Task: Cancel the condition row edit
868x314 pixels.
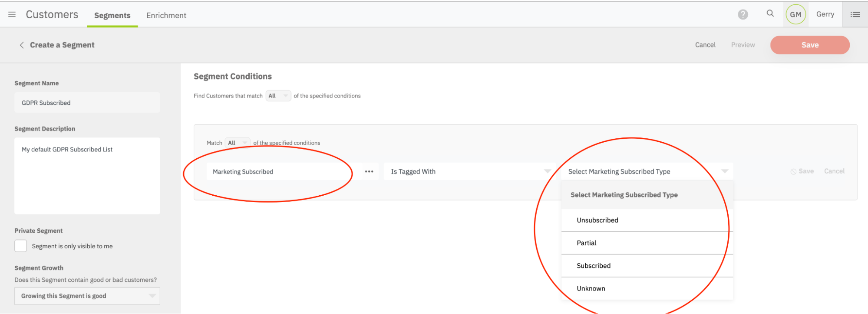Action: [834, 171]
